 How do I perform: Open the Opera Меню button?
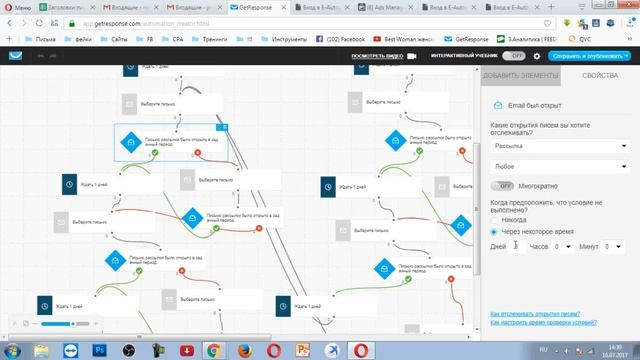[x=17, y=7]
